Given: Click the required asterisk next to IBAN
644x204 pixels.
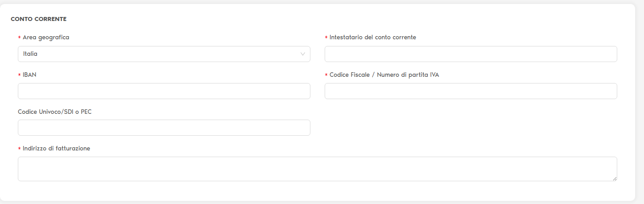Looking at the screenshot, I should pos(20,75).
